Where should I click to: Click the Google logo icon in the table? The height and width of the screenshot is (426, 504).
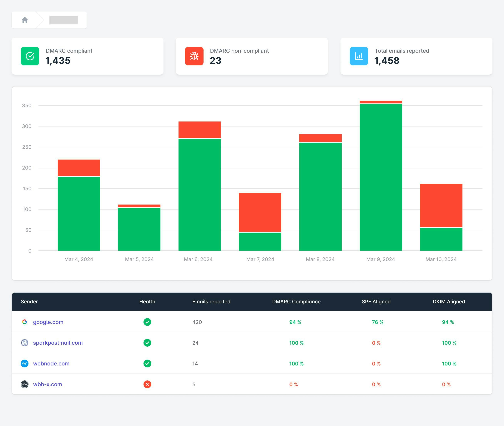pyautogui.click(x=25, y=322)
